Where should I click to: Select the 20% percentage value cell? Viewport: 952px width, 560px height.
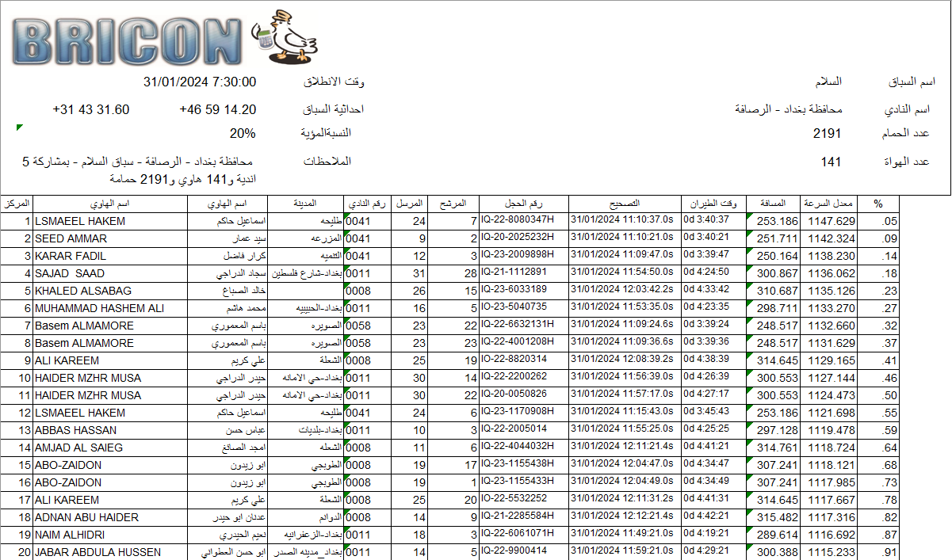243,133
